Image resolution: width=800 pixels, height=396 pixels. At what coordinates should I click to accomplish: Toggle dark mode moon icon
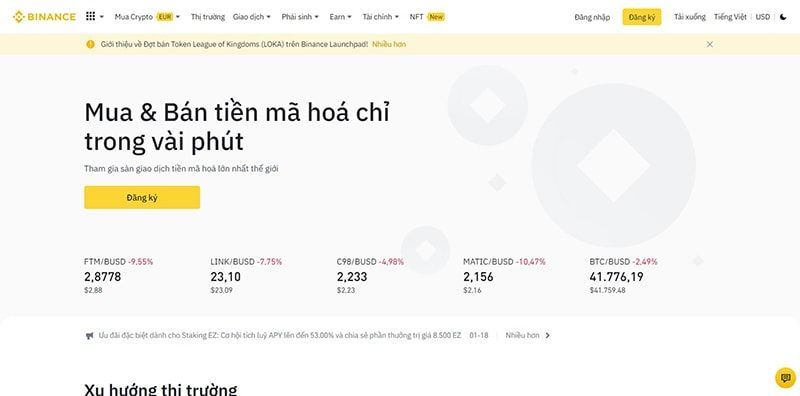coord(783,17)
